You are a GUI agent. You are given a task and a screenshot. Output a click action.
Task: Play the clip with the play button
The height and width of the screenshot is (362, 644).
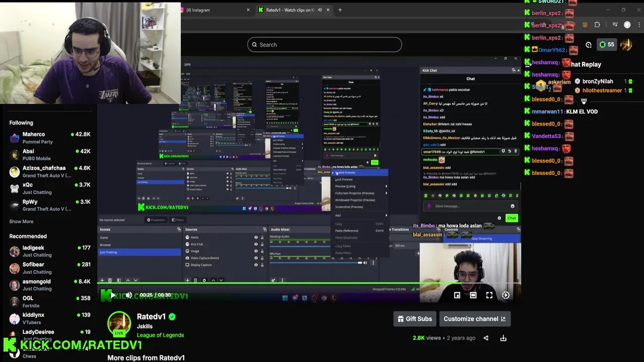tap(112, 295)
